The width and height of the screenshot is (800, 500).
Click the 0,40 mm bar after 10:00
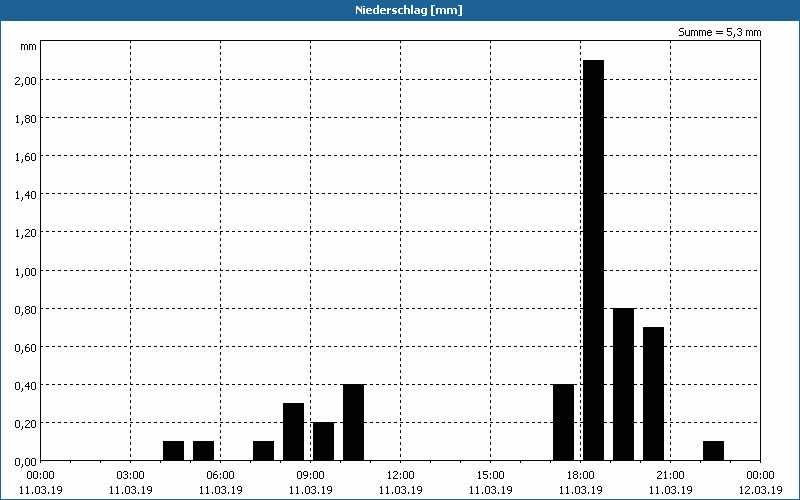pyautogui.click(x=354, y=422)
